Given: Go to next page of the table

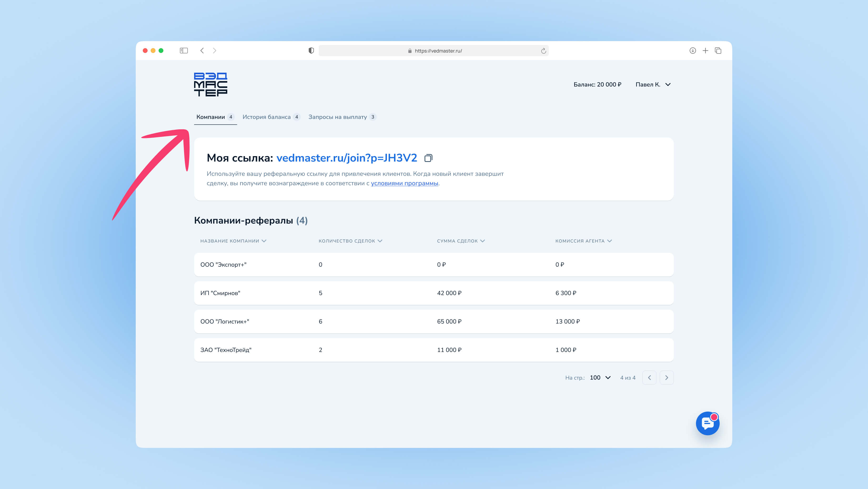Looking at the screenshot, I should pyautogui.click(x=666, y=377).
